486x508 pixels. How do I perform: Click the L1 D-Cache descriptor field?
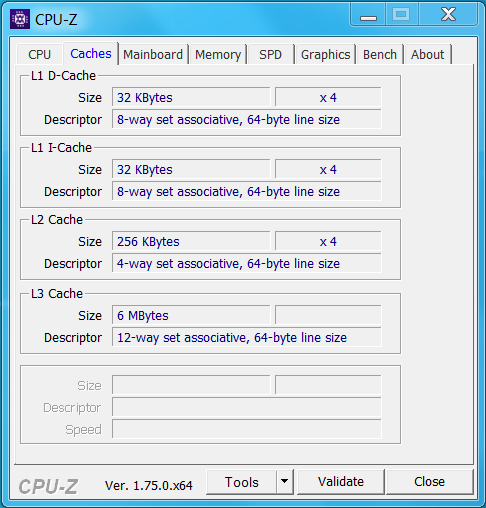tap(247, 119)
